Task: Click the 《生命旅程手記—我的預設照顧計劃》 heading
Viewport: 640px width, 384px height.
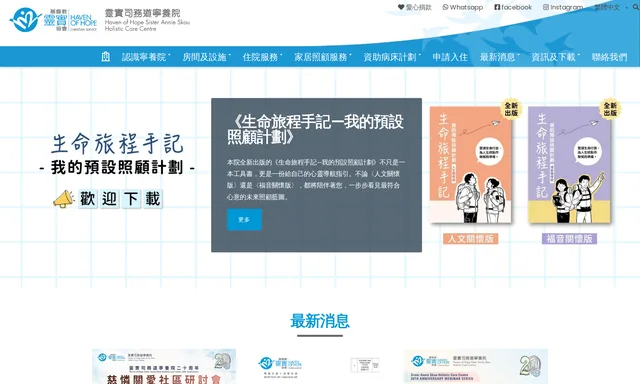Action: click(315, 129)
